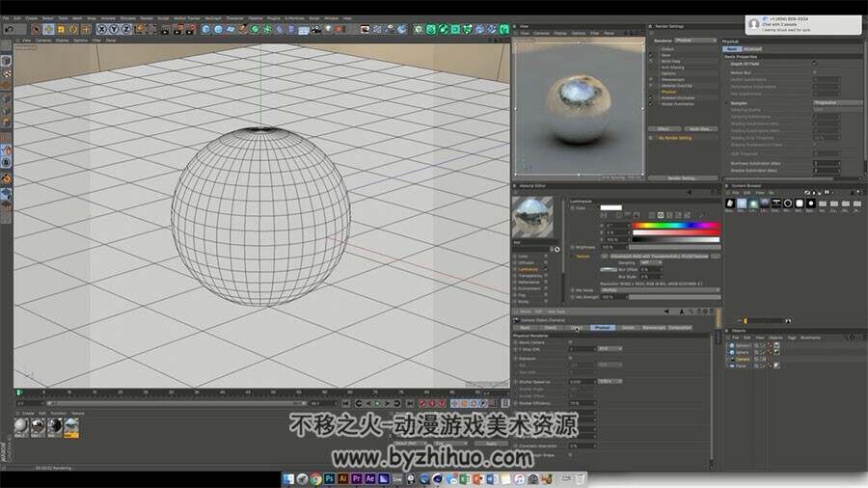The height and width of the screenshot is (488, 868).
Task: Select the Rotate tool
Action: pyautogui.click(x=73, y=29)
